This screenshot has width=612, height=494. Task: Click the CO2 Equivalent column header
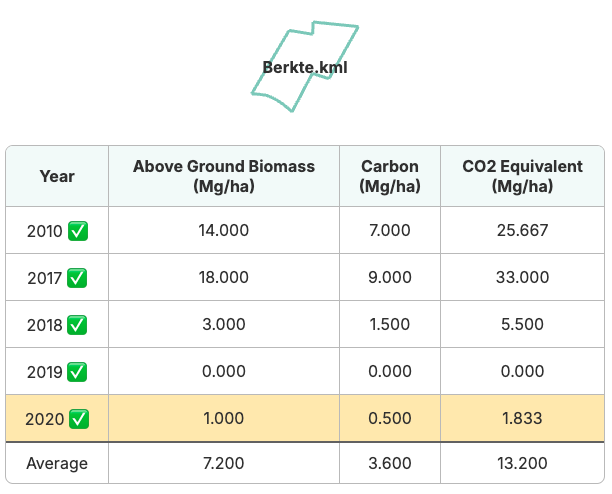523,176
